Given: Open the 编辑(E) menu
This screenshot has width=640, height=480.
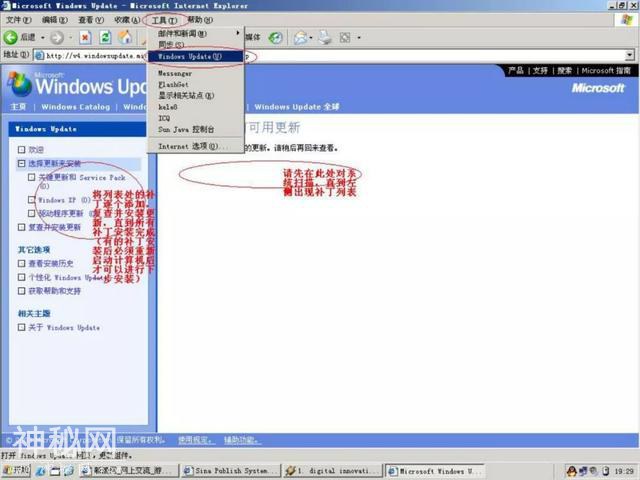Looking at the screenshot, I should [55, 20].
